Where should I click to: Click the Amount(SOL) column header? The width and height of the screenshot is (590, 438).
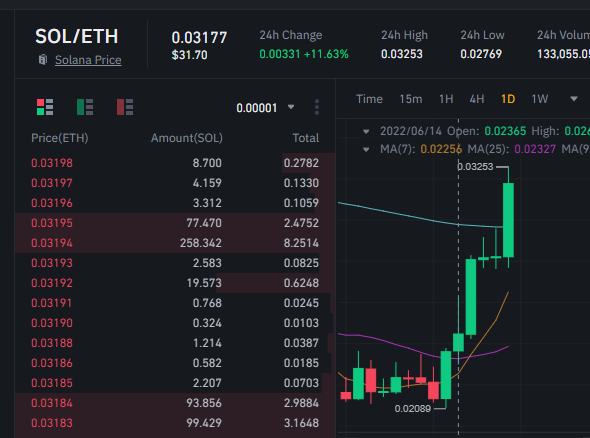pyautogui.click(x=187, y=138)
